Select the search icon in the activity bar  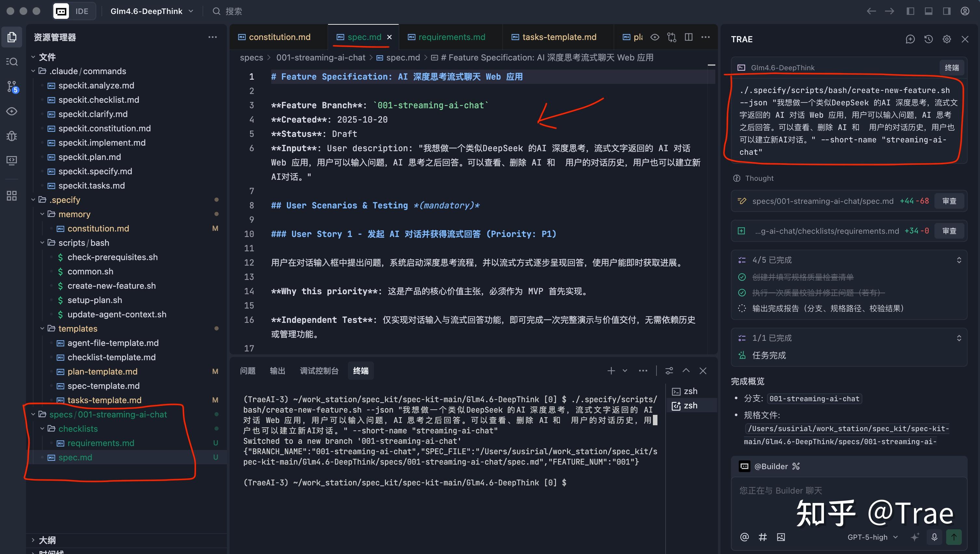tap(11, 62)
